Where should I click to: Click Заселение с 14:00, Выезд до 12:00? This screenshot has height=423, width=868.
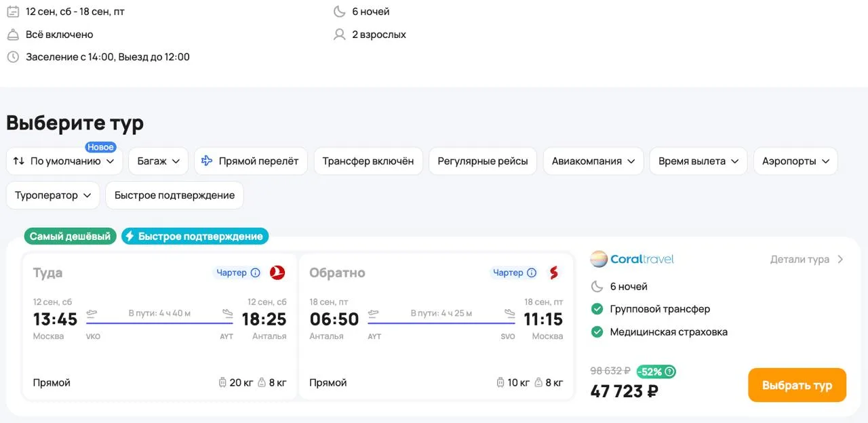(x=108, y=57)
